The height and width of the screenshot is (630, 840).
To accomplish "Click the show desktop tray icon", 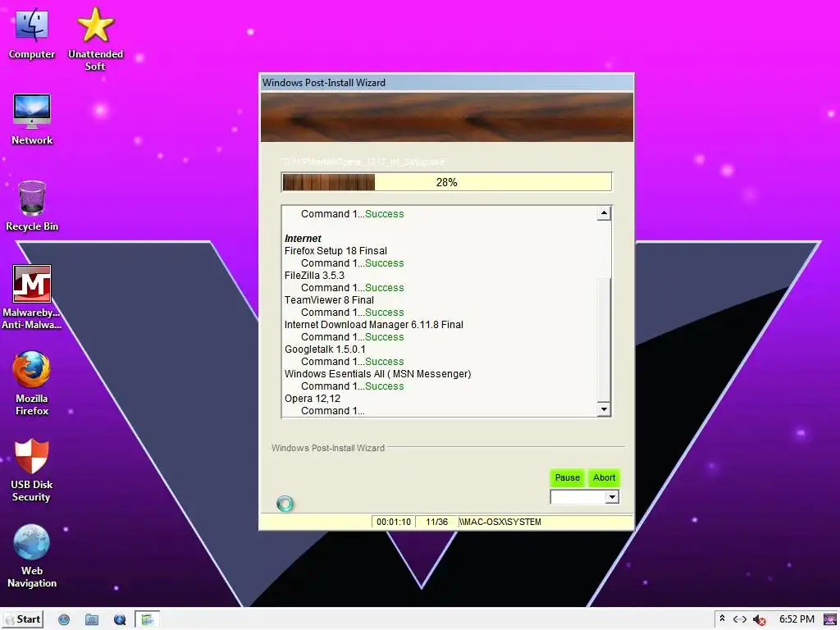I will point(830,619).
